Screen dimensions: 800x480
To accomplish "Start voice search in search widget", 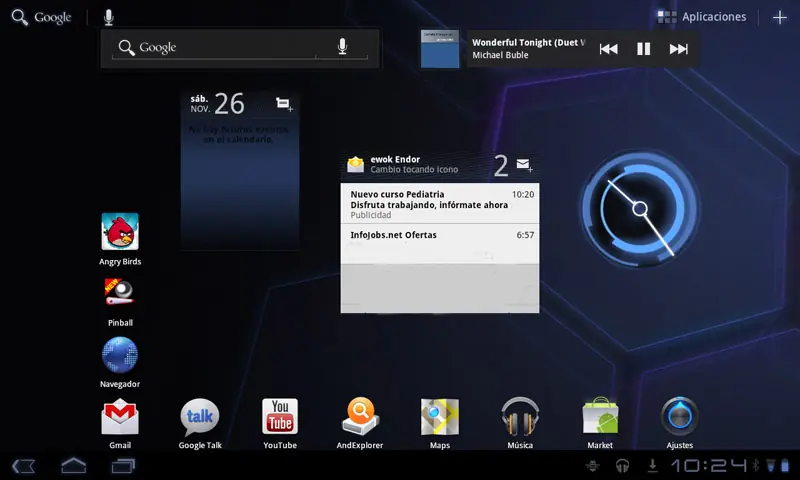I will tap(342, 48).
